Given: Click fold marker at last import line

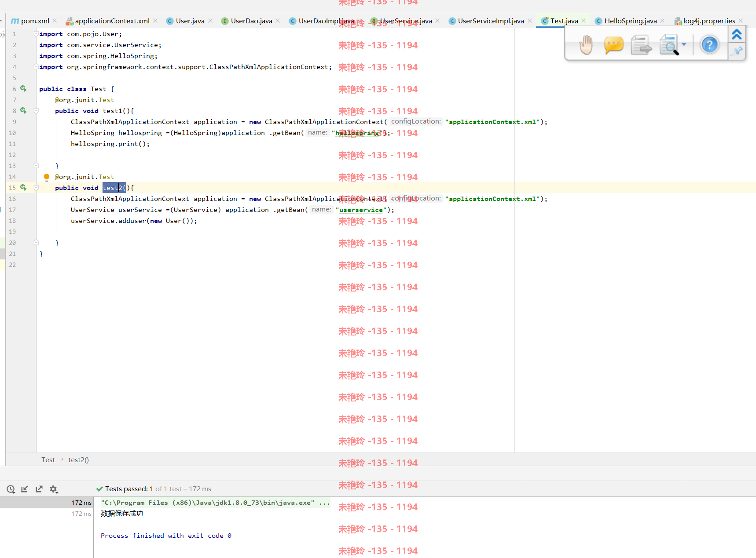Looking at the screenshot, I should click(36, 67).
